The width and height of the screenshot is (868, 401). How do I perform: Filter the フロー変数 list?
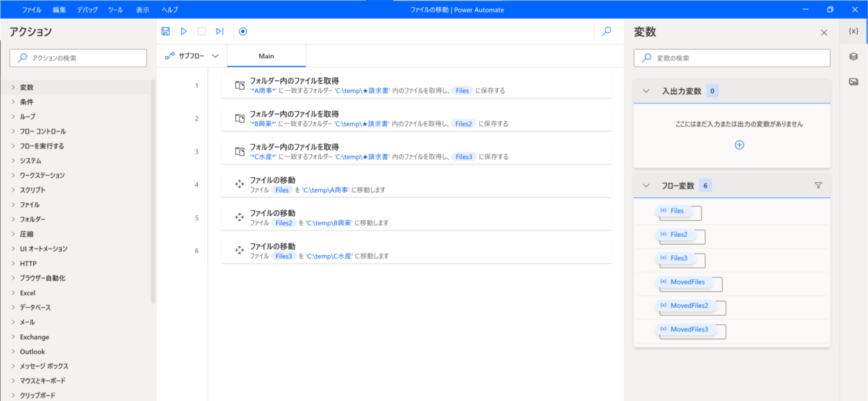pyautogui.click(x=818, y=185)
